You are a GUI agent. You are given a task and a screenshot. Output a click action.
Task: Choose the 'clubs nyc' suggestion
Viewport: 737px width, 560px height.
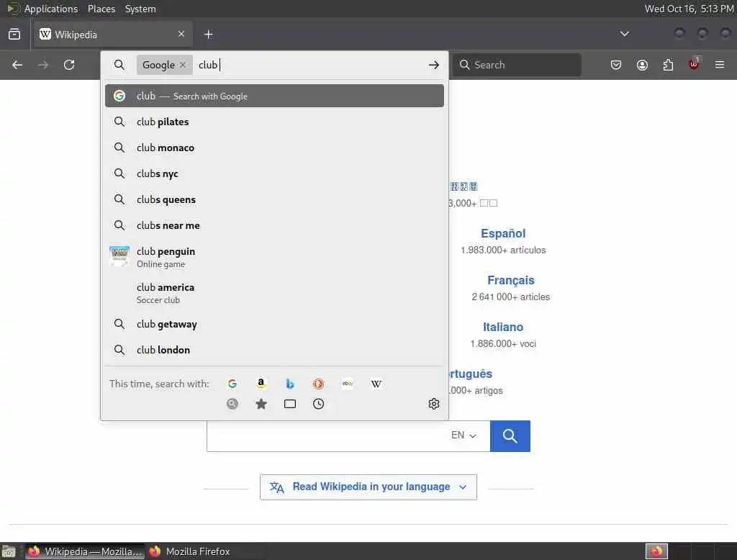(274, 173)
